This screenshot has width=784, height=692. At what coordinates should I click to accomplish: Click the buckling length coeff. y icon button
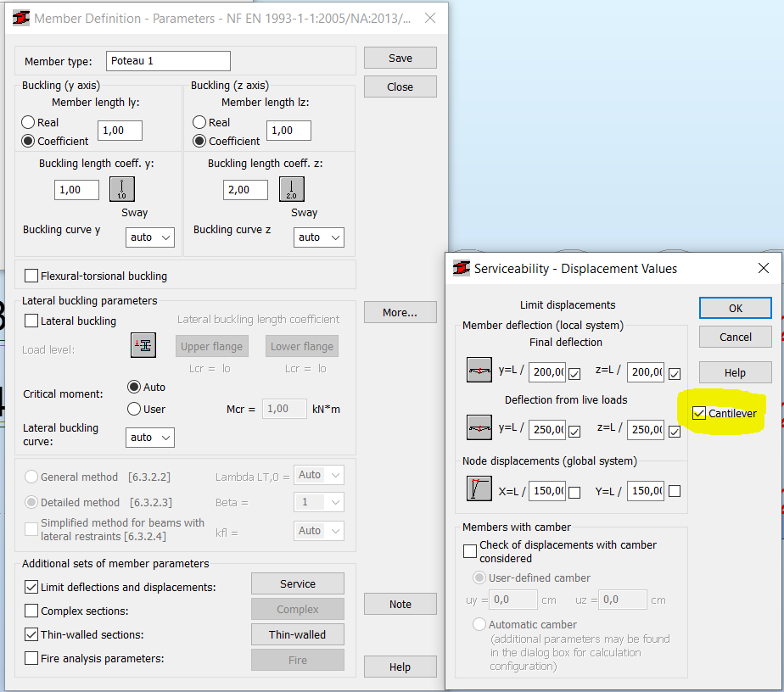[122, 189]
